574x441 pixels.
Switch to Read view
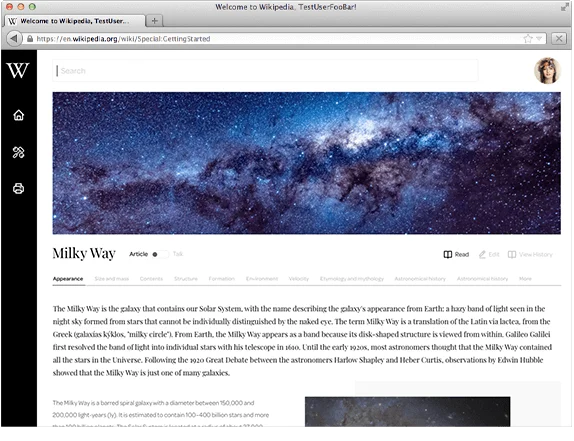[x=456, y=254]
